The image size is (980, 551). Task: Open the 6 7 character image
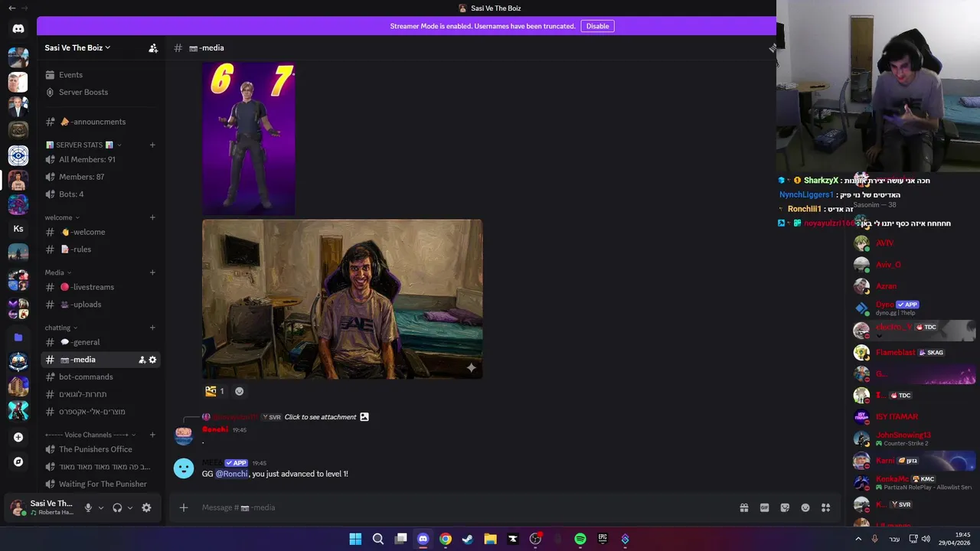(249, 139)
